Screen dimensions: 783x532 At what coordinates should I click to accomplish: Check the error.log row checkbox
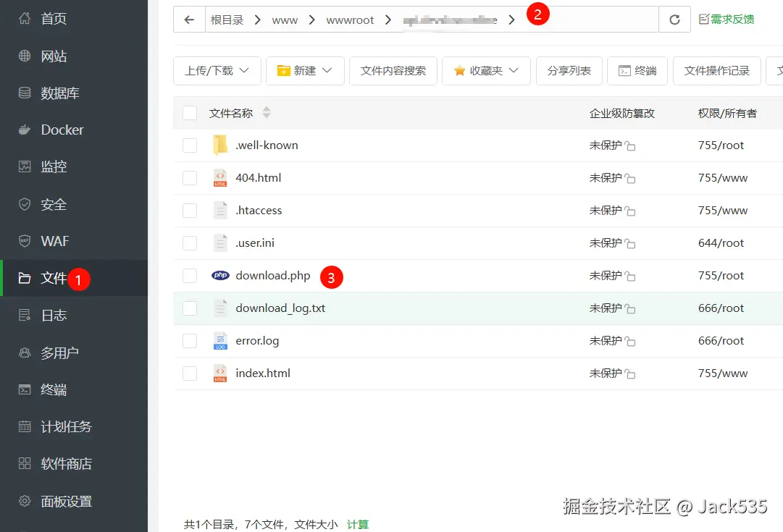(190, 341)
